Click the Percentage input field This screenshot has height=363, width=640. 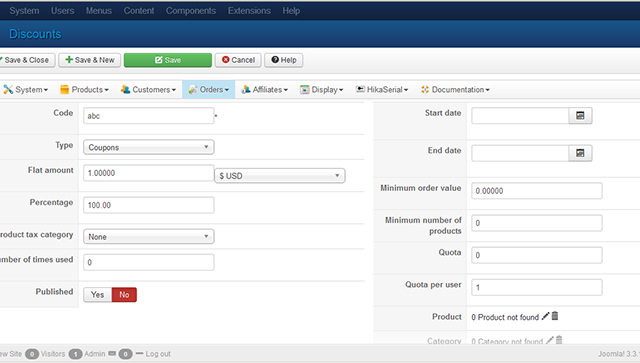149,205
